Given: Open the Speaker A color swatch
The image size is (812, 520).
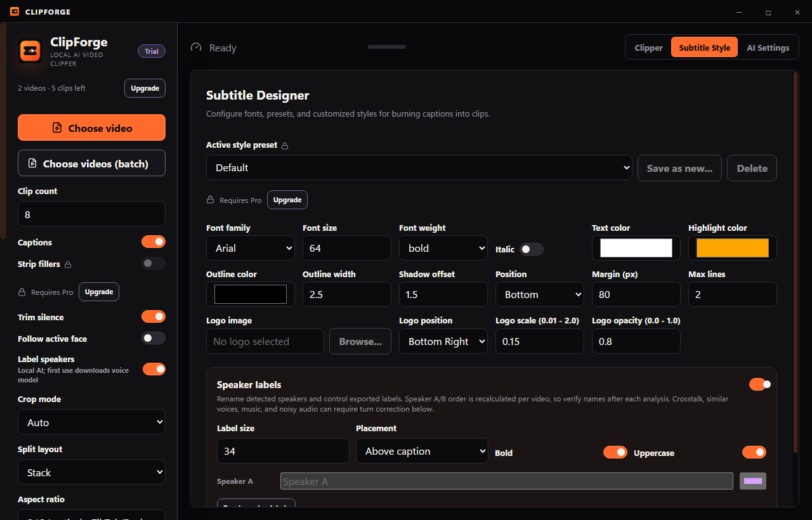Looking at the screenshot, I should (x=753, y=481).
